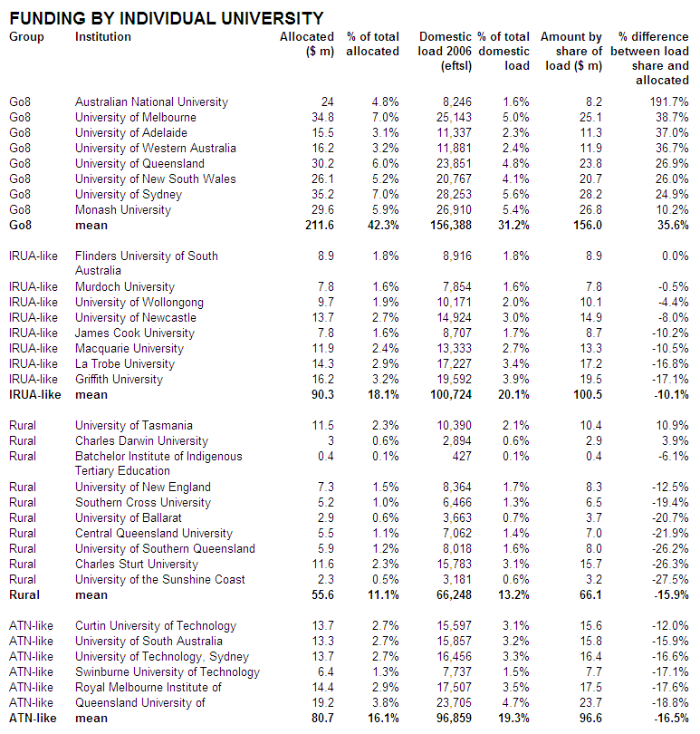Select Go8 mean allocated total '211.6'

(320, 225)
